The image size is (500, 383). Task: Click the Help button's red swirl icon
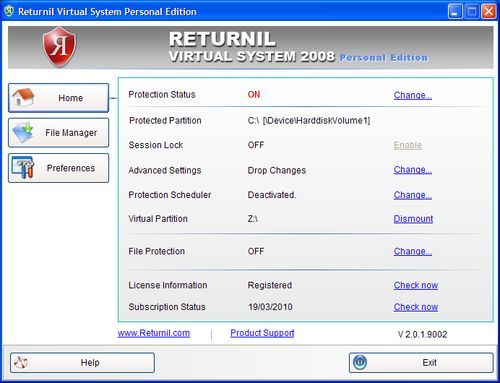click(21, 362)
